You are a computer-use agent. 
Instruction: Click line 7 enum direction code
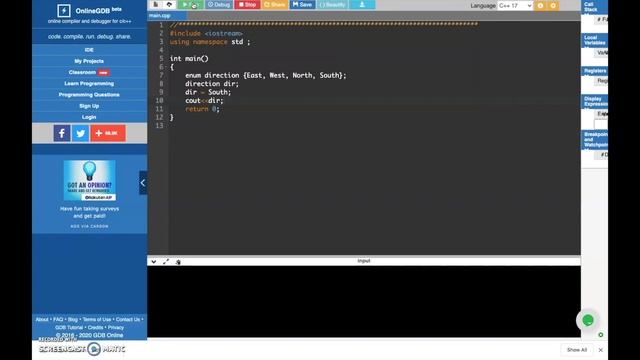click(265, 75)
